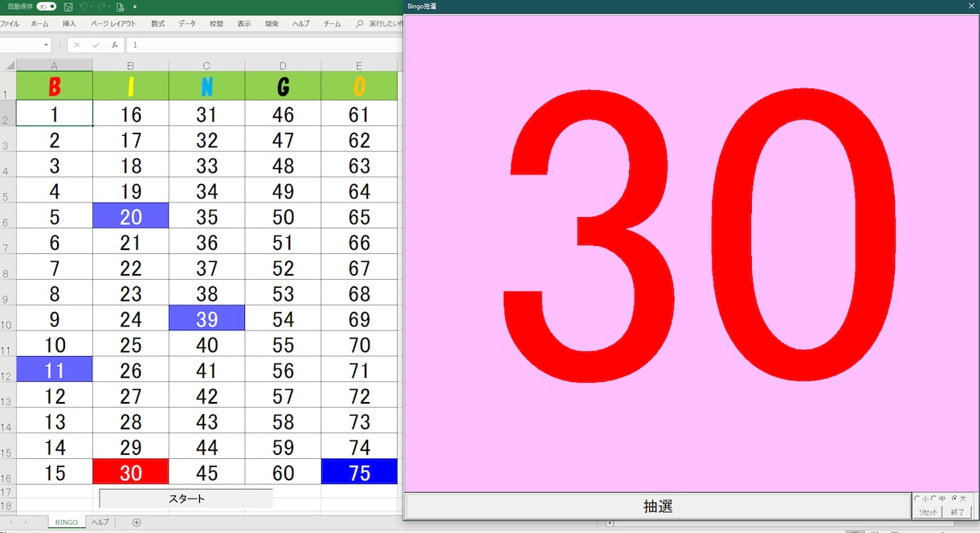Image resolution: width=980 pixels, height=533 pixels.
Task: Open the 挿入 ribbon tab
Action: click(x=69, y=24)
